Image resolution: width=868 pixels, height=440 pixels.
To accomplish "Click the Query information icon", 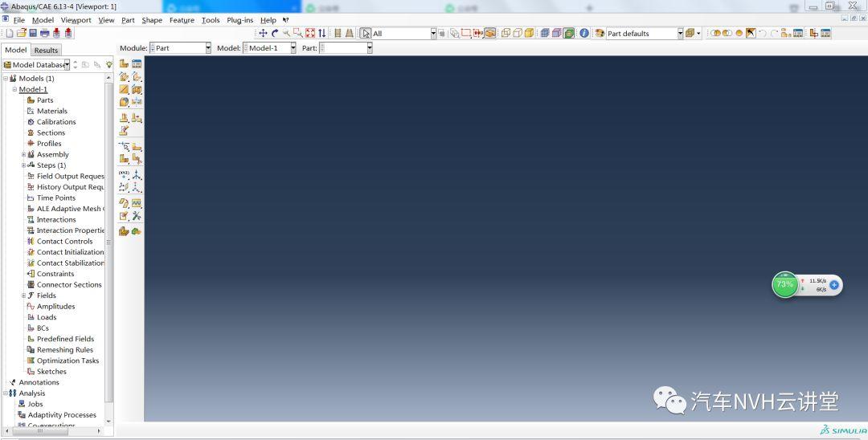I will pos(584,33).
